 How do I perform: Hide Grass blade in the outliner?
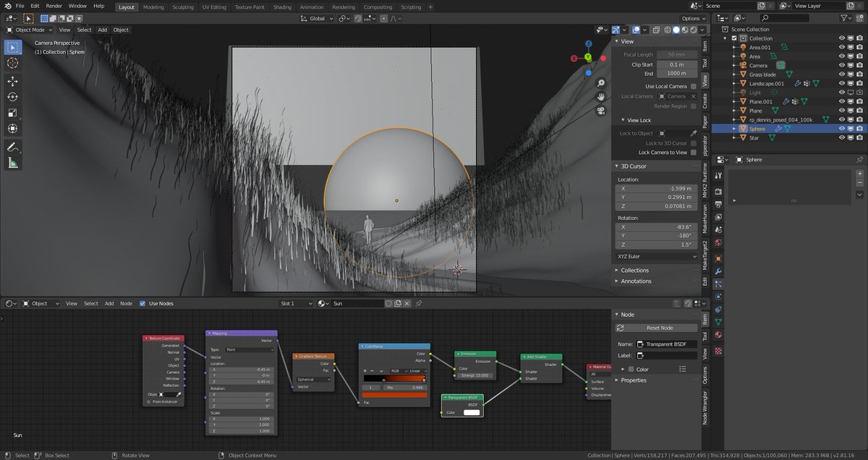tap(842, 74)
